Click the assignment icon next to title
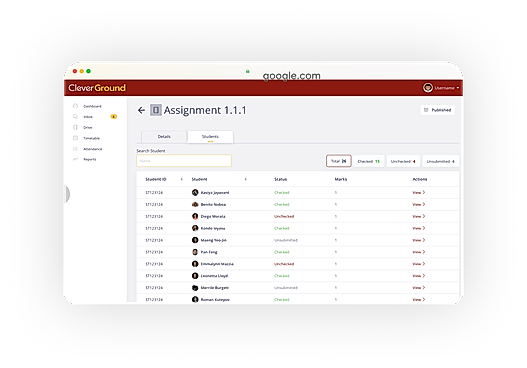The width and height of the screenshot is (527, 368). [156, 110]
